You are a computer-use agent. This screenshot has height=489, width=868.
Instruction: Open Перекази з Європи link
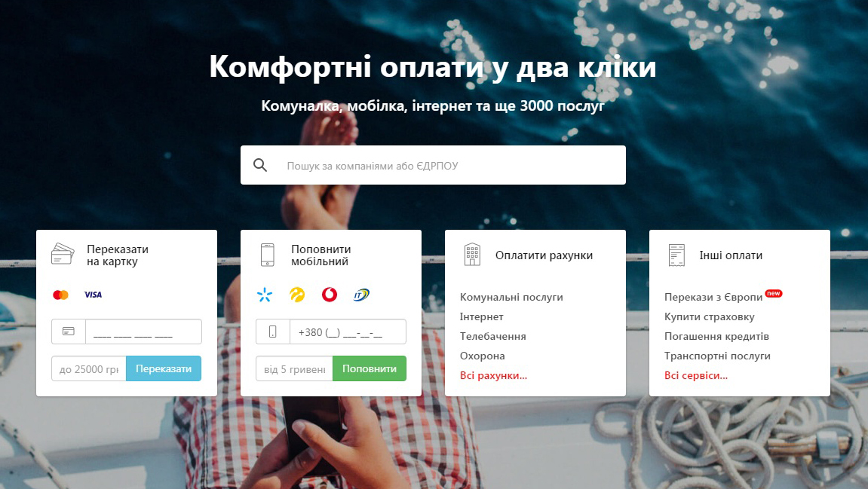713,297
